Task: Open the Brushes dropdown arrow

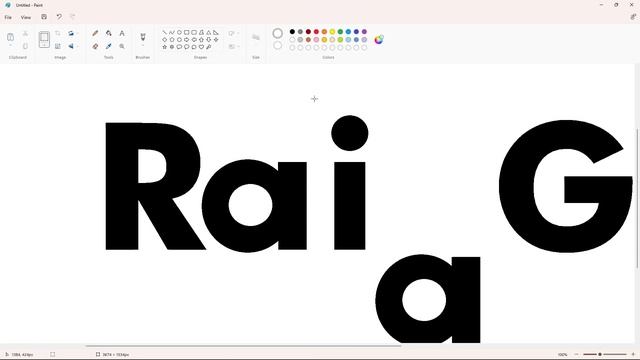Action: click(x=143, y=46)
